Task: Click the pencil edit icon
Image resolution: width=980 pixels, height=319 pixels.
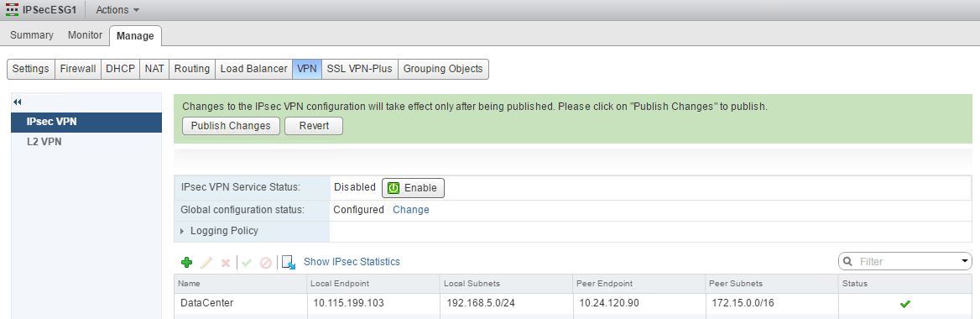Action: click(206, 263)
